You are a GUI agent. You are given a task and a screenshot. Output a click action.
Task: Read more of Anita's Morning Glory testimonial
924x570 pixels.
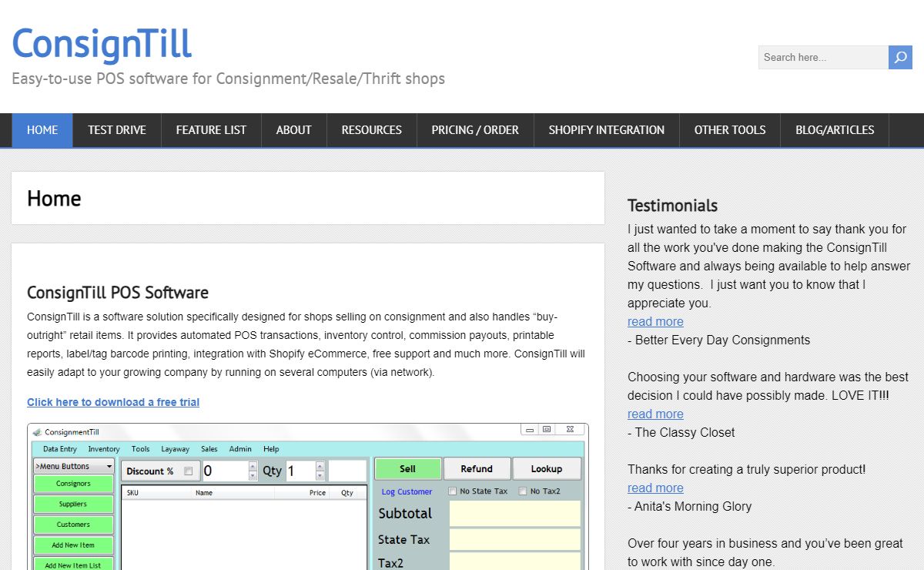pyautogui.click(x=655, y=488)
